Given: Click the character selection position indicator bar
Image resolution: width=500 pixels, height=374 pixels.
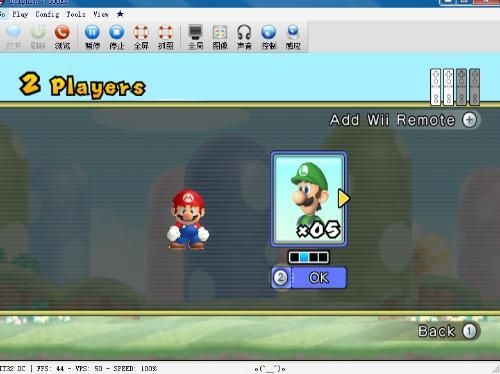Looking at the screenshot, I should point(309,257).
